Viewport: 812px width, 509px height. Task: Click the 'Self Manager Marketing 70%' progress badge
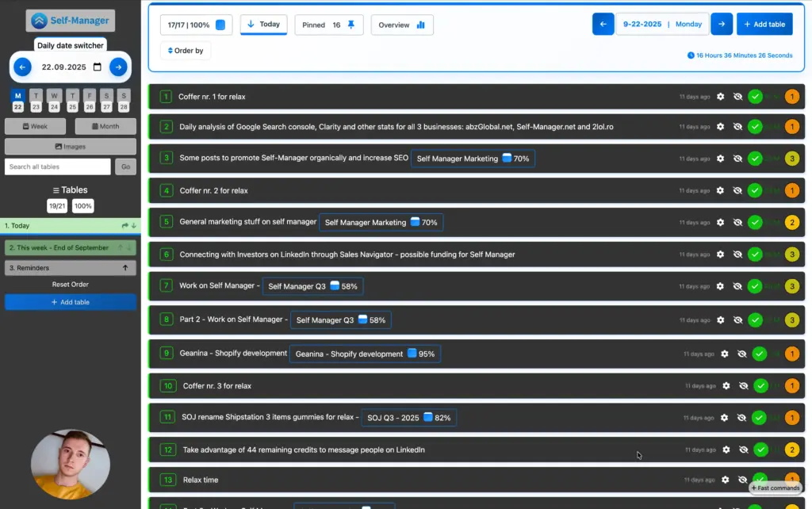coord(473,159)
